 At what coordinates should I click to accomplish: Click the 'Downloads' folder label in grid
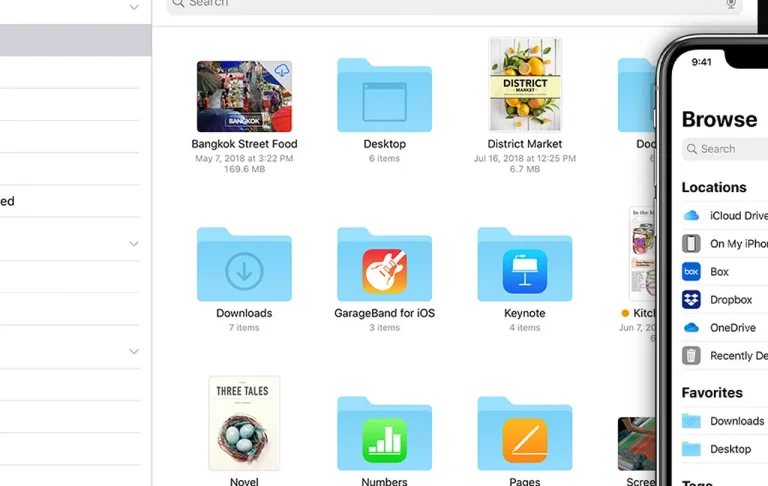(244, 313)
